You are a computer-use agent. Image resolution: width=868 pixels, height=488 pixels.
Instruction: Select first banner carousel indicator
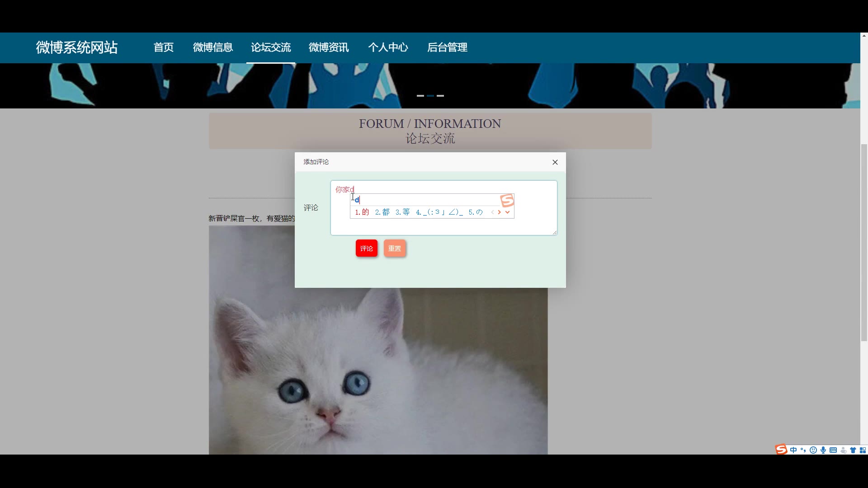[x=420, y=96]
